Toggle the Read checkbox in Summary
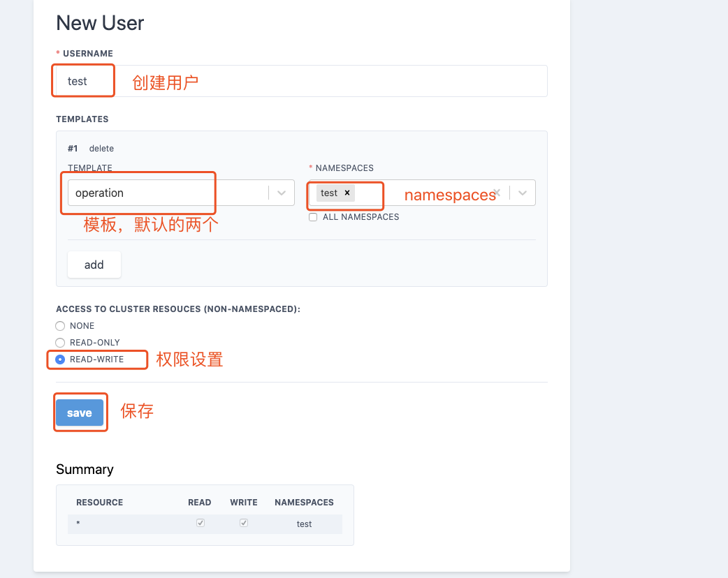 tap(201, 523)
